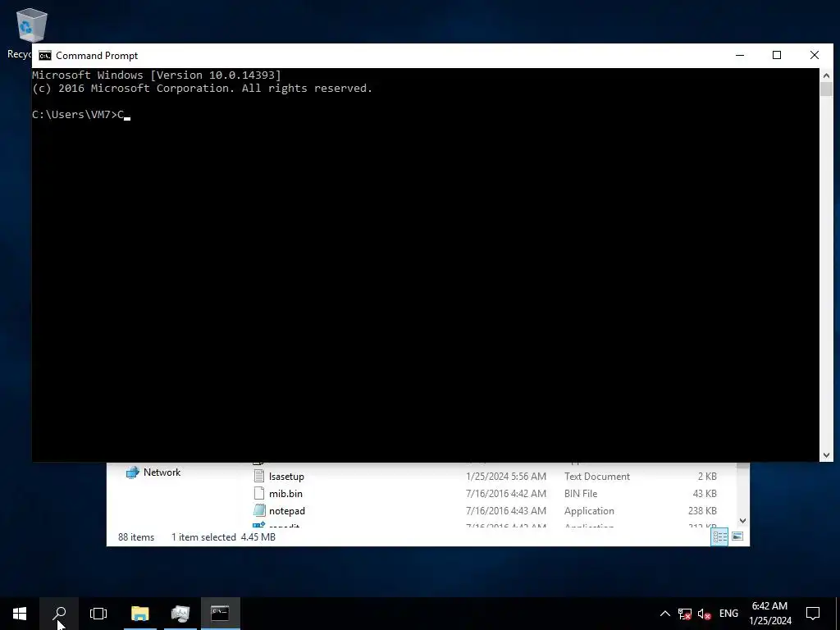Open the network status tray icon
Viewport: 840px width, 630px height.
click(x=685, y=614)
